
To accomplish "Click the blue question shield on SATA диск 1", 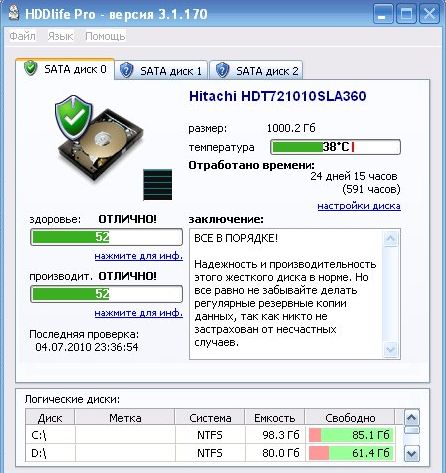I will (126, 70).
